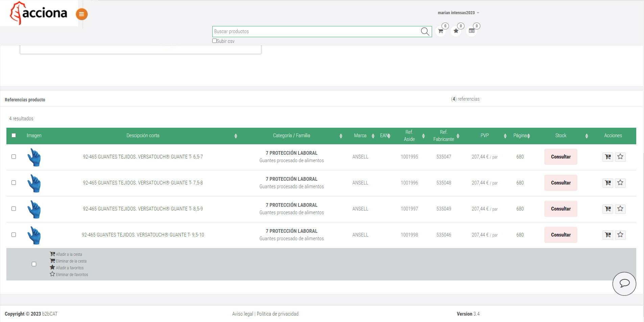
Task: Sort by Categoría / Familia column
Action: click(x=340, y=136)
